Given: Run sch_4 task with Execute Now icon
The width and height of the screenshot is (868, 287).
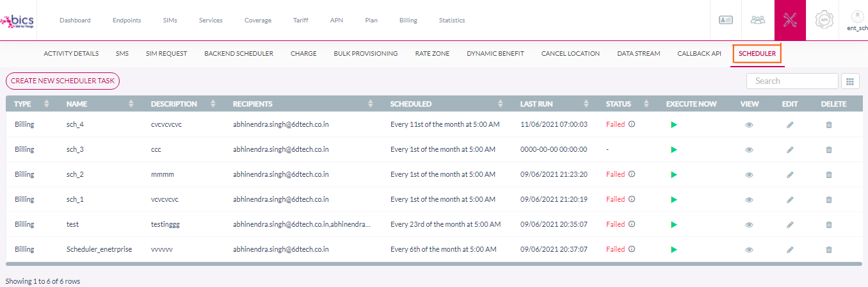Looking at the screenshot, I should pos(673,124).
